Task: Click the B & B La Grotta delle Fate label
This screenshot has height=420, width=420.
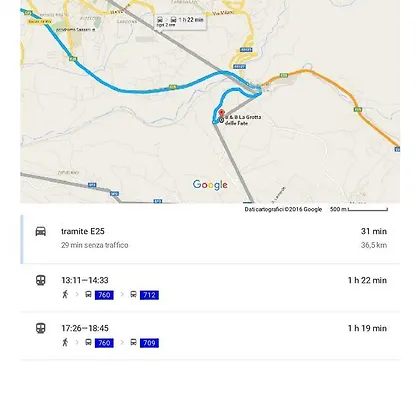Action: click(243, 120)
